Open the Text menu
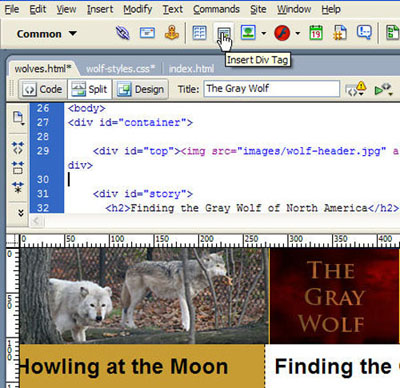 [x=173, y=9]
